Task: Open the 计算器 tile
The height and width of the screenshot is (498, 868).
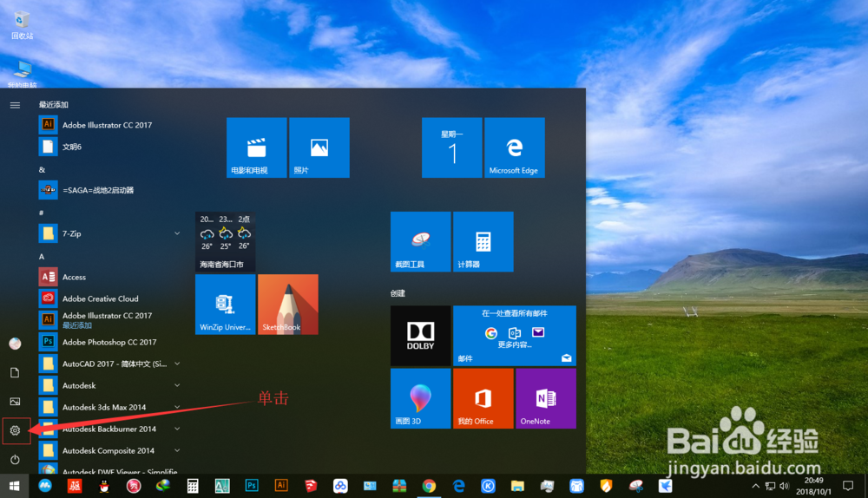Action: tap(483, 241)
